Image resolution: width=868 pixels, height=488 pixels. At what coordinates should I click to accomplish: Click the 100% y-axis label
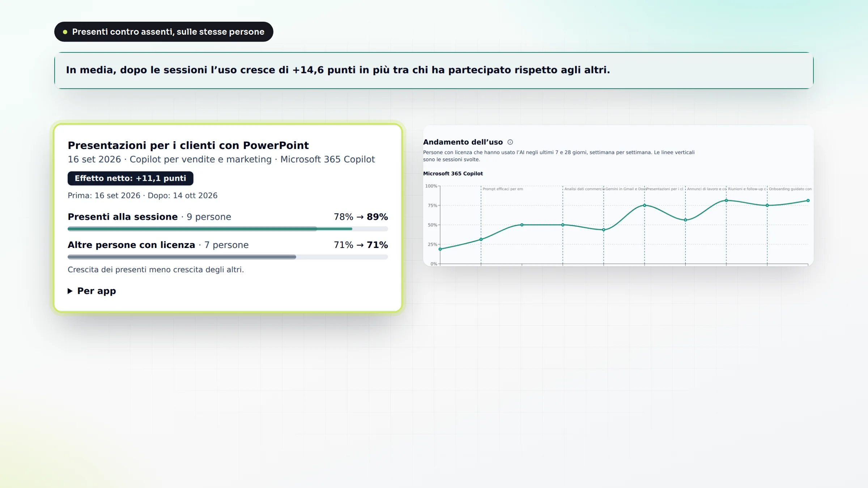click(x=431, y=186)
